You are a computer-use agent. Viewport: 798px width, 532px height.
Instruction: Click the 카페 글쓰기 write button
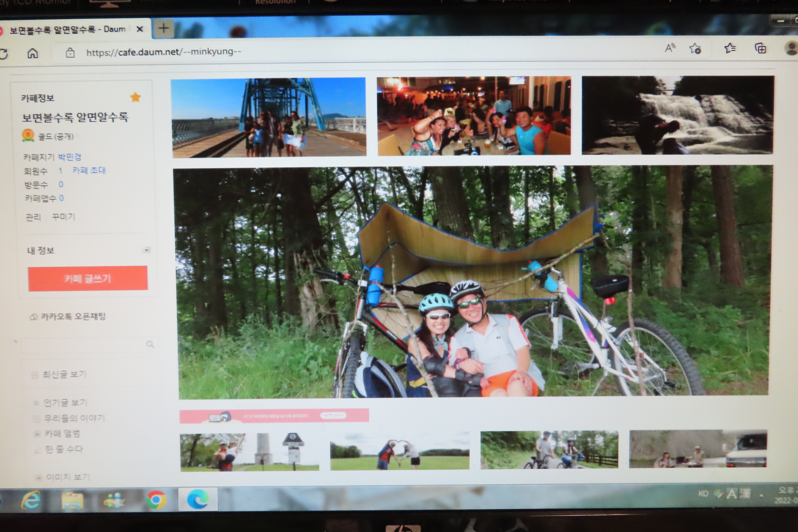coord(88,279)
